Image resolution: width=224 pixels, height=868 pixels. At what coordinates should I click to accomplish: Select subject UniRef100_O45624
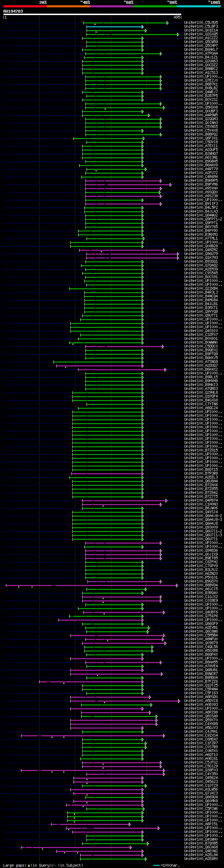tap(201, 778)
